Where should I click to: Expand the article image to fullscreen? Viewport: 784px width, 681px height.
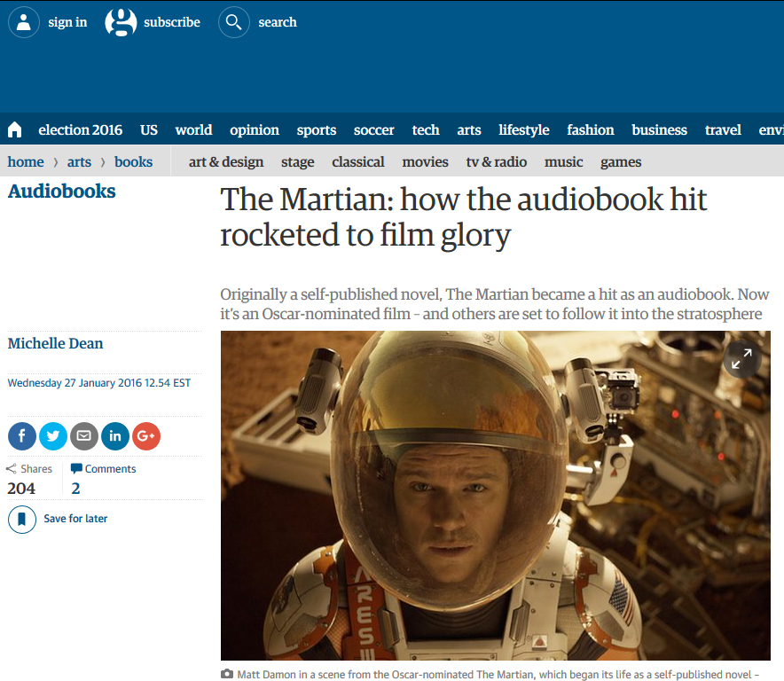point(741,358)
